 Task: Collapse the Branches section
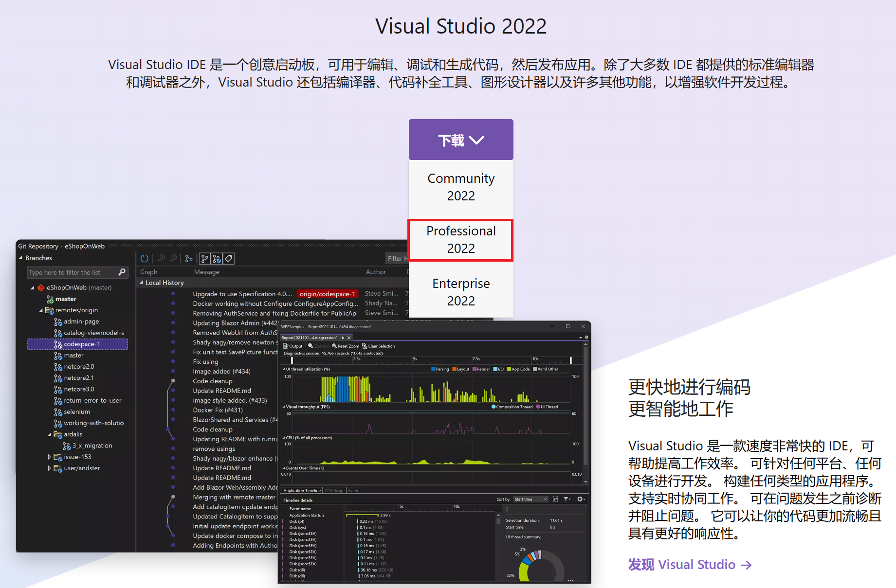coord(20,258)
